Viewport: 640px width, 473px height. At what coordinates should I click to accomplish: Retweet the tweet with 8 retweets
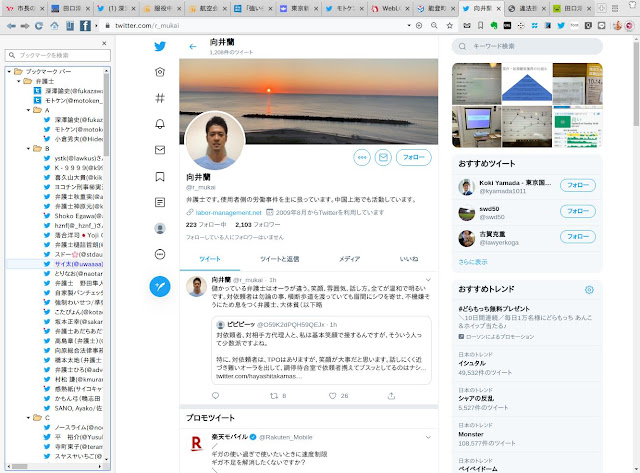click(x=274, y=395)
